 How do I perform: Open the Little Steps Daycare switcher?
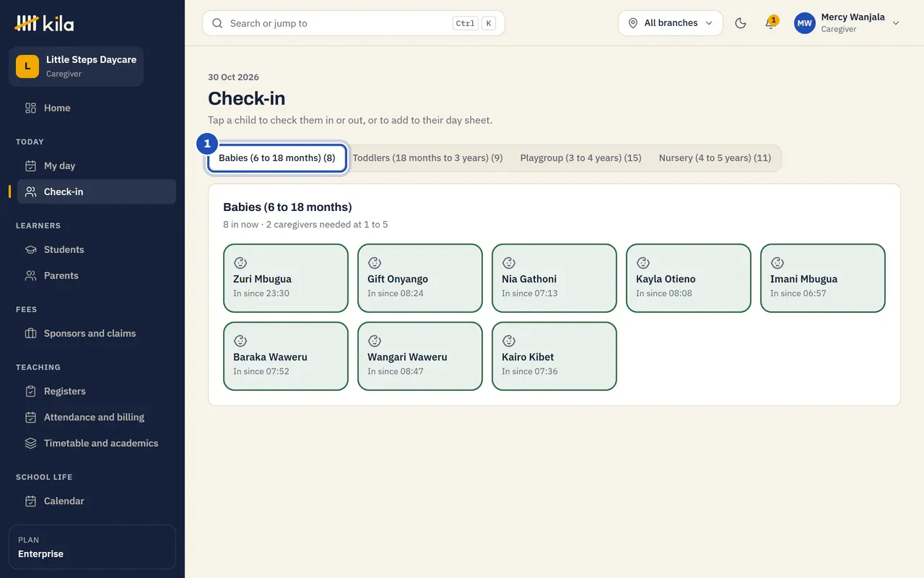(x=77, y=66)
